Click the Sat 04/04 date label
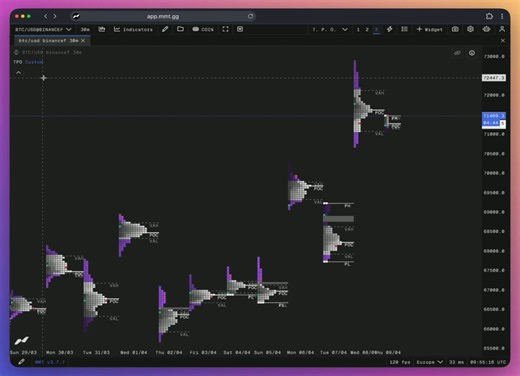Image resolution: width=520 pixels, height=376 pixels. 237,352
